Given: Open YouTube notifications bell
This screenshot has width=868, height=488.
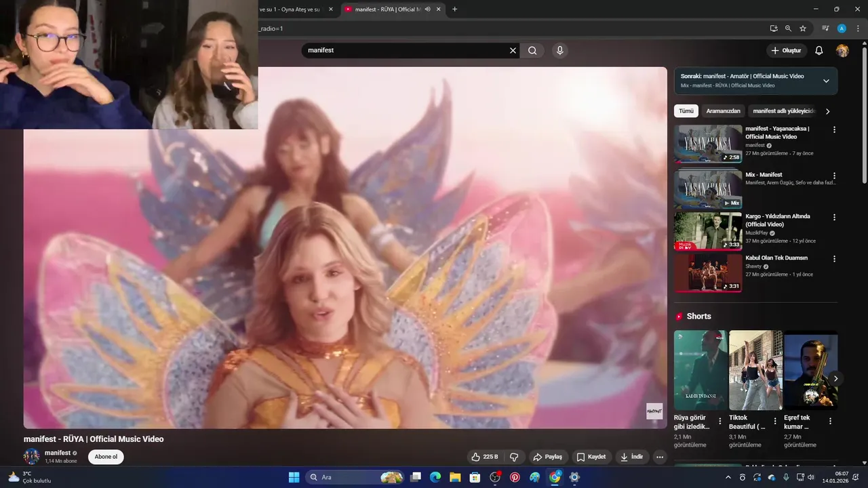Looking at the screenshot, I should click(x=818, y=50).
